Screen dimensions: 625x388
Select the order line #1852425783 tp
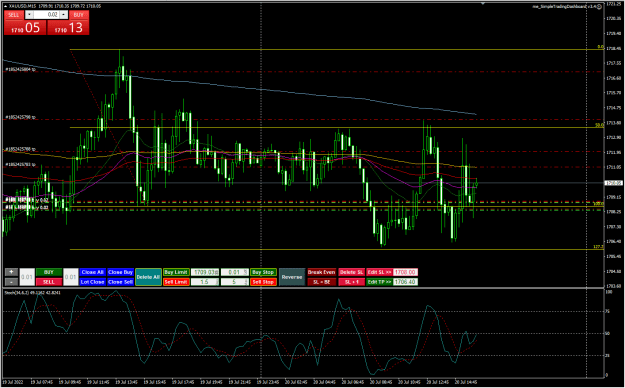20,164
